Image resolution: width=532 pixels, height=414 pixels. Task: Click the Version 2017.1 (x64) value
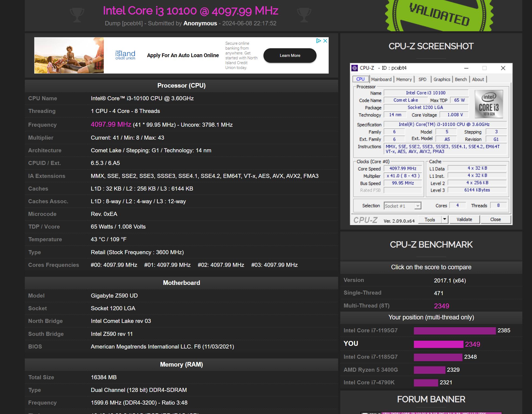tap(450, 281)
